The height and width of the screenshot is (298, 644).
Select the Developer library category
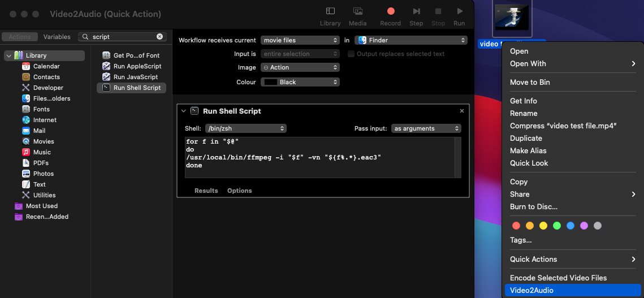[x=48, y=88]
